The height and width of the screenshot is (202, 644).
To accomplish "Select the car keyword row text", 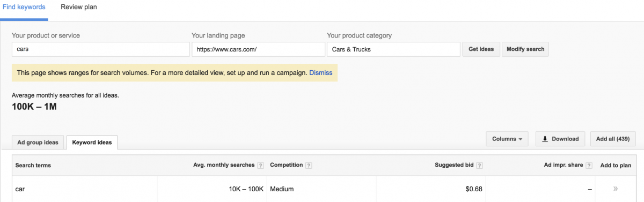I will (x=20, y=189).
